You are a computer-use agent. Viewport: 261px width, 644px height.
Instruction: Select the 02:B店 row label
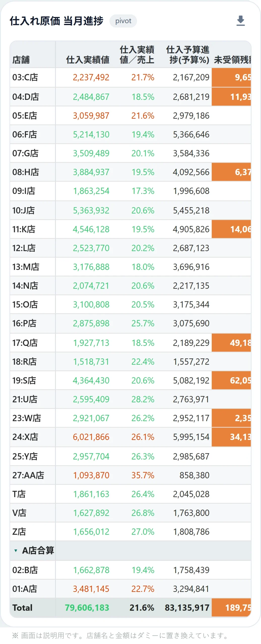click(x=25, y=570)
